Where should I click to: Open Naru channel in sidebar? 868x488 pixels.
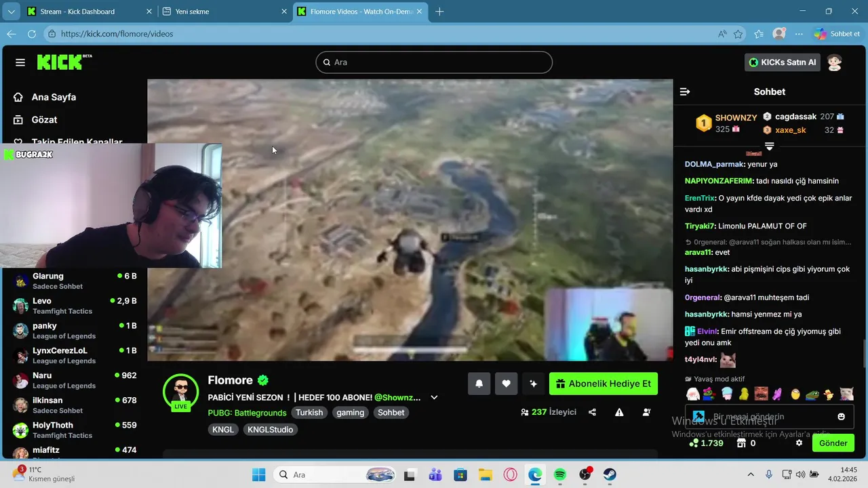point(75,380)
